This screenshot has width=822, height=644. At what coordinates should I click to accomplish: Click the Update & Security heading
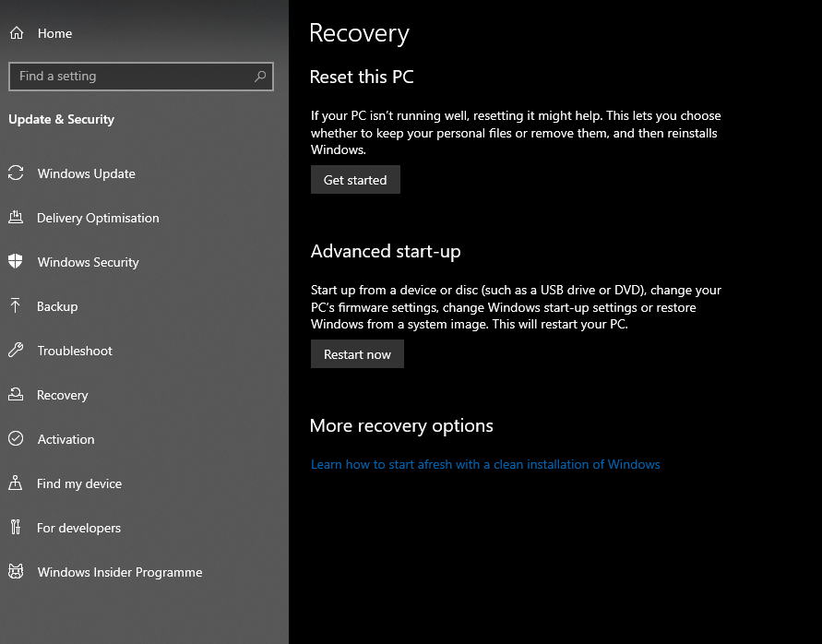pos(61,120)
